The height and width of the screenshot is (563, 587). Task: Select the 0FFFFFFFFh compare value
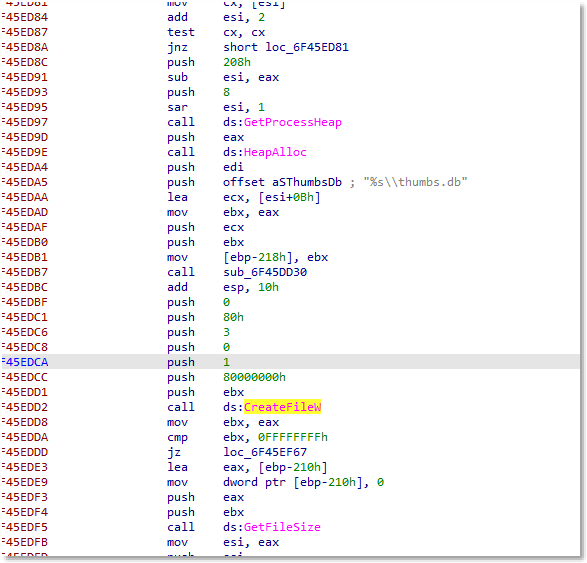tap(293, 437)
